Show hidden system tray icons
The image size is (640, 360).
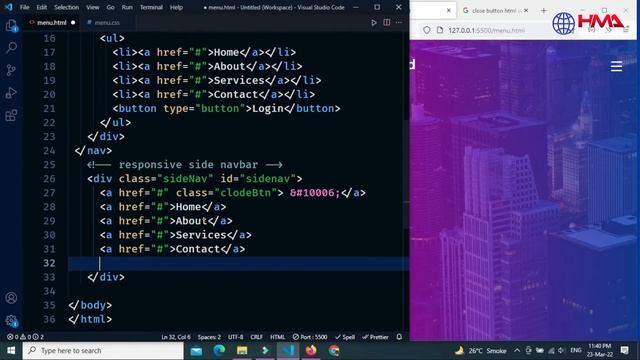[517, 351]
